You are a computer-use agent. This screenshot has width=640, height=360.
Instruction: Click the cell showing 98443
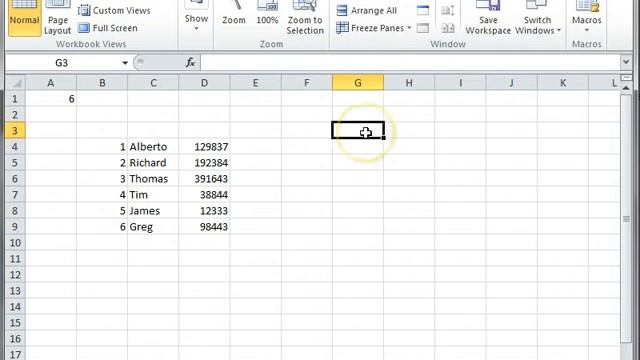[x=204, y=227]
